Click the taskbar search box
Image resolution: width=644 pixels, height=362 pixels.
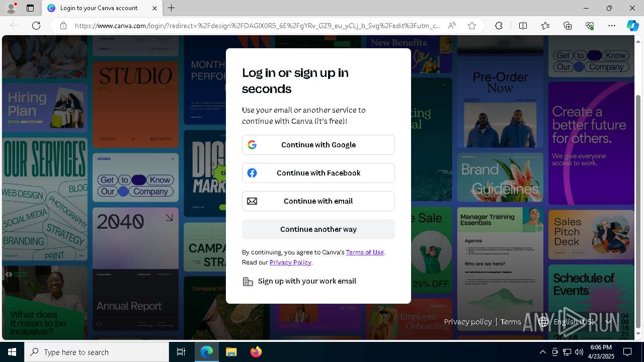tap(97, 352)
